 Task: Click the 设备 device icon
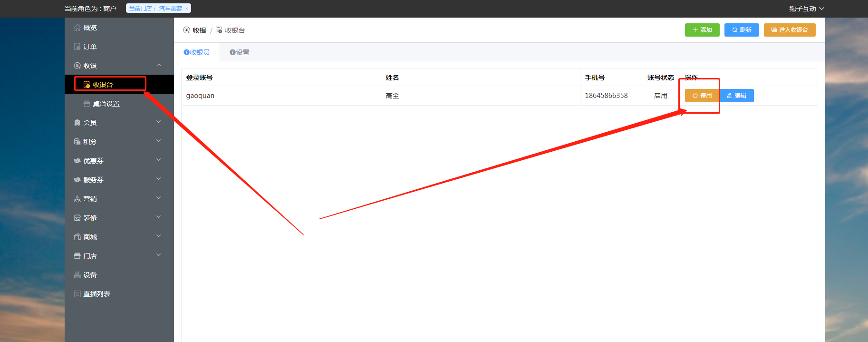coord(77,275)
